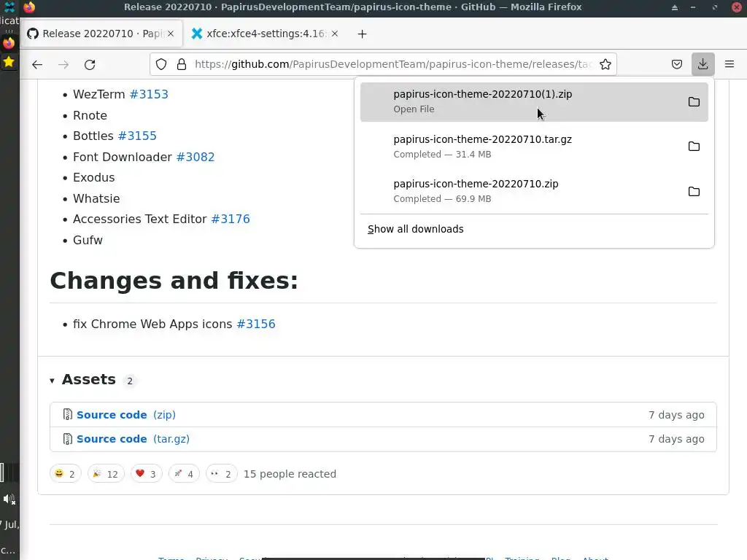Open issue #3176 for Accessories Text Editor
This screenshot has height=560, width=747.
tap(231, 219)
